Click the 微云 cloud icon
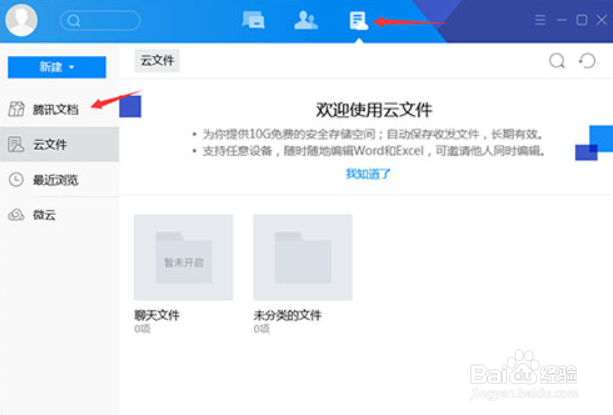This screenshot has width=613, height=415. 16,215
